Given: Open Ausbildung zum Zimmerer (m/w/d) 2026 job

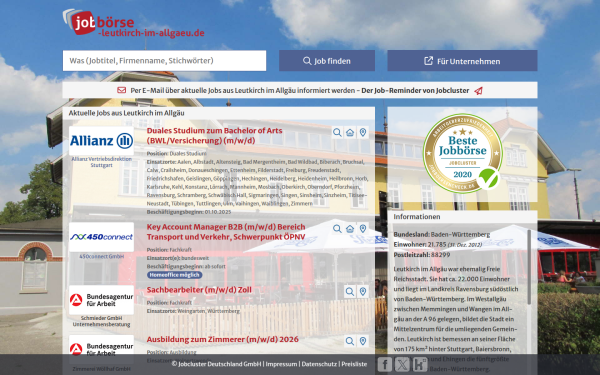Looking at the screenshot, I should (x=223, y=339).
